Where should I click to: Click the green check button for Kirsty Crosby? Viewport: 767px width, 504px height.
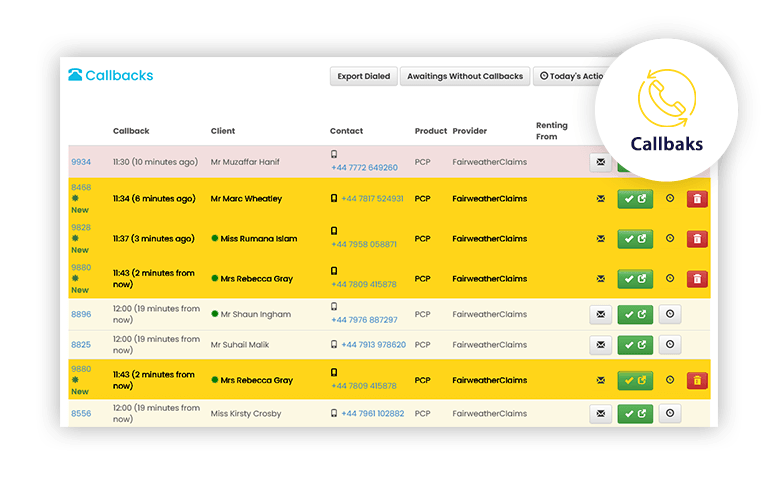click(x=635, y=413)
